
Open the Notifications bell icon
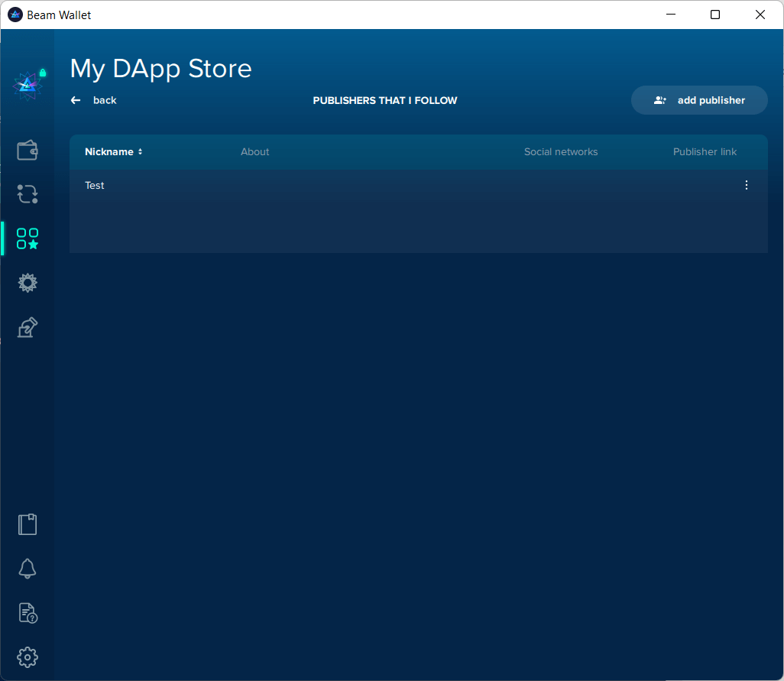point(28,569)
